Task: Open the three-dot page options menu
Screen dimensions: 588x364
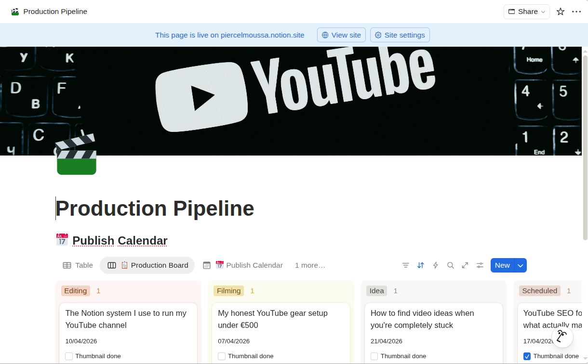Action: (x=576, y=12)
